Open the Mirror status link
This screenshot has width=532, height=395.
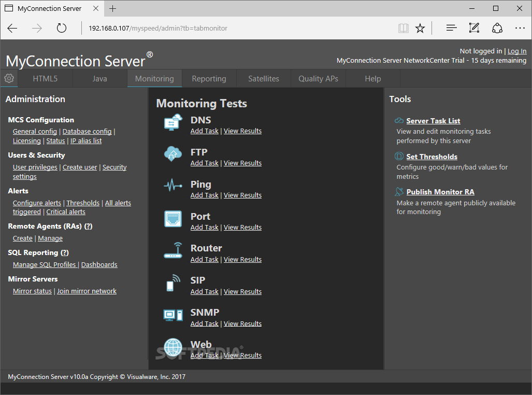[x=32, y=291]
